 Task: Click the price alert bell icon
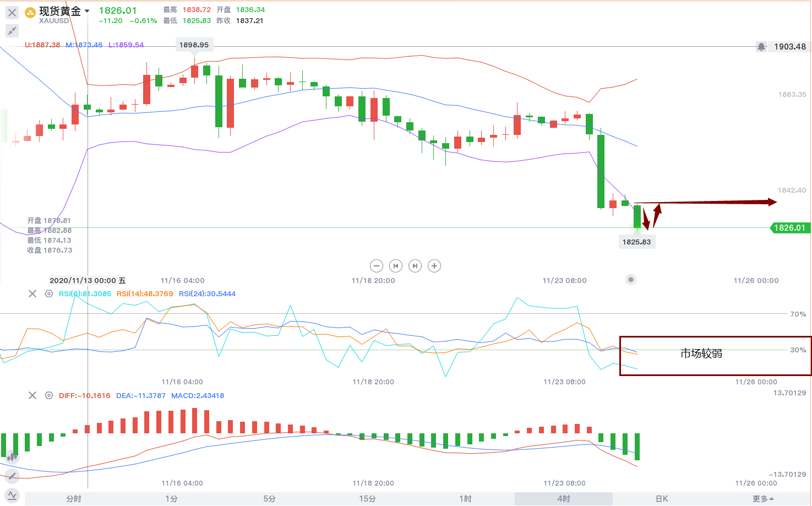pyautogui.click(x=761, y=47)
